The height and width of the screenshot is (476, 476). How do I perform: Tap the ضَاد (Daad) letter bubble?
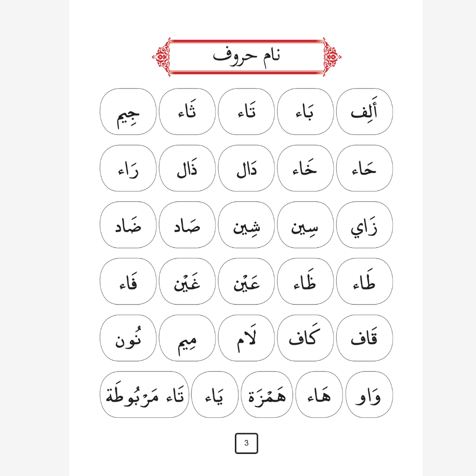pyautogui.click(x=128, y=225)
